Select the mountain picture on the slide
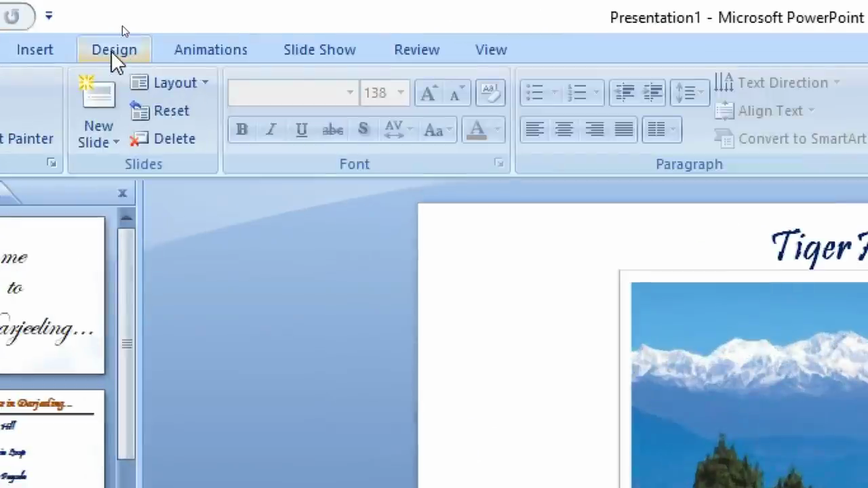The height and width of the screenshot is (488, 868). coord(749,385)
